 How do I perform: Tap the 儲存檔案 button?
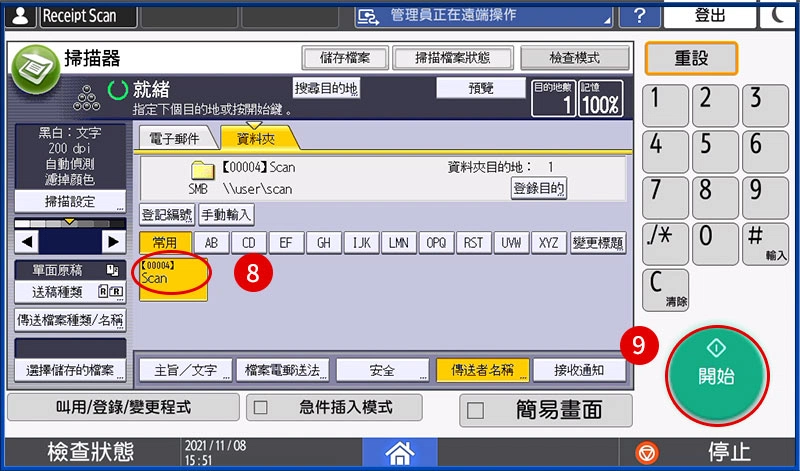click(345, 58)
